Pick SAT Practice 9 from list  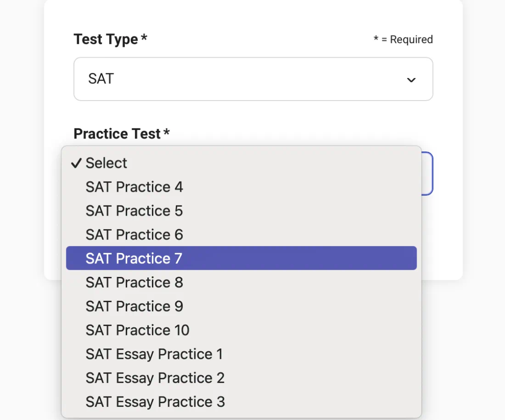(134, 306)
